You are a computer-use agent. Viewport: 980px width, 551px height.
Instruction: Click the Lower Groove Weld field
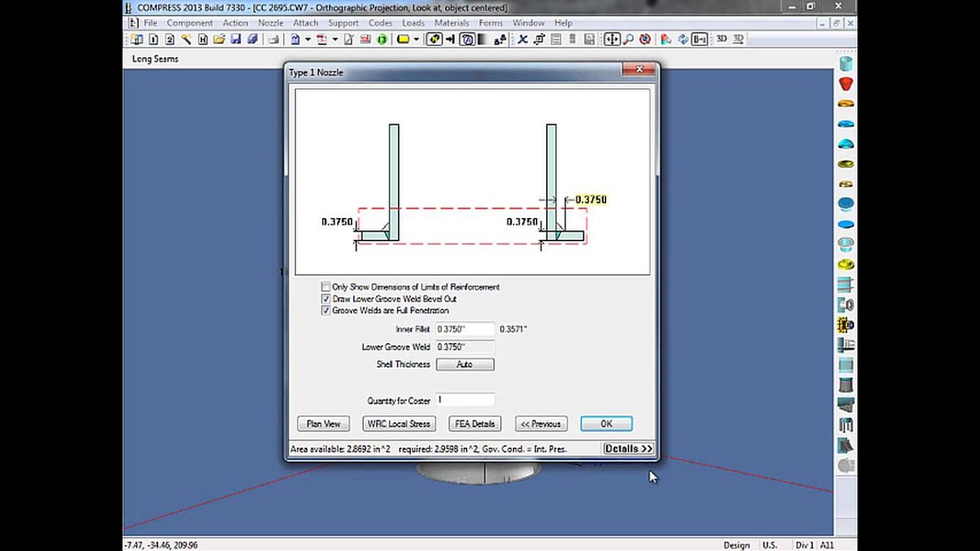[x=465, y=347]
